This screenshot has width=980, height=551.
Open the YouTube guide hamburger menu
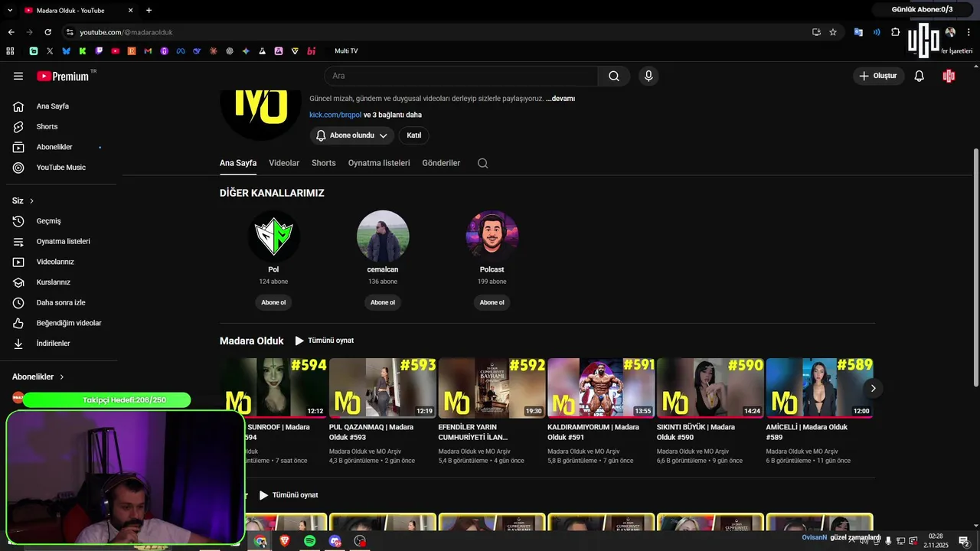(18, 76)
